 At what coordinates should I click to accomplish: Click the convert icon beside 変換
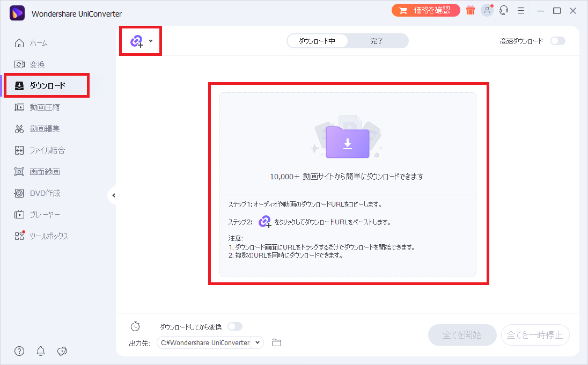[19, 64]
